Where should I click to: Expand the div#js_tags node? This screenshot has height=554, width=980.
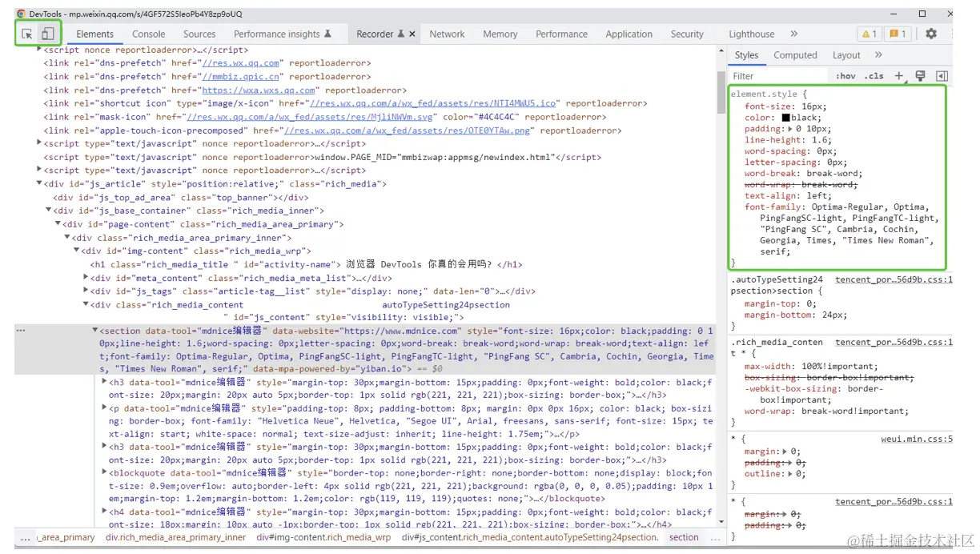tap(86, 291)
